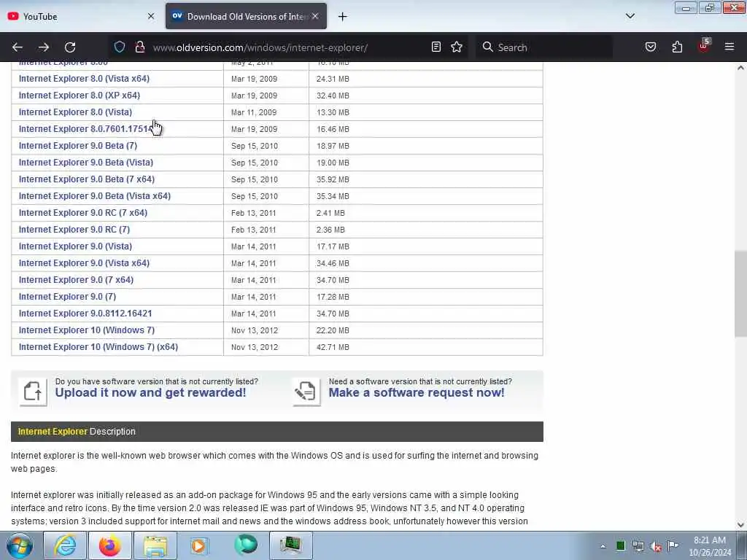
Task: Open the network tray icon
Action: click(638, 546)
